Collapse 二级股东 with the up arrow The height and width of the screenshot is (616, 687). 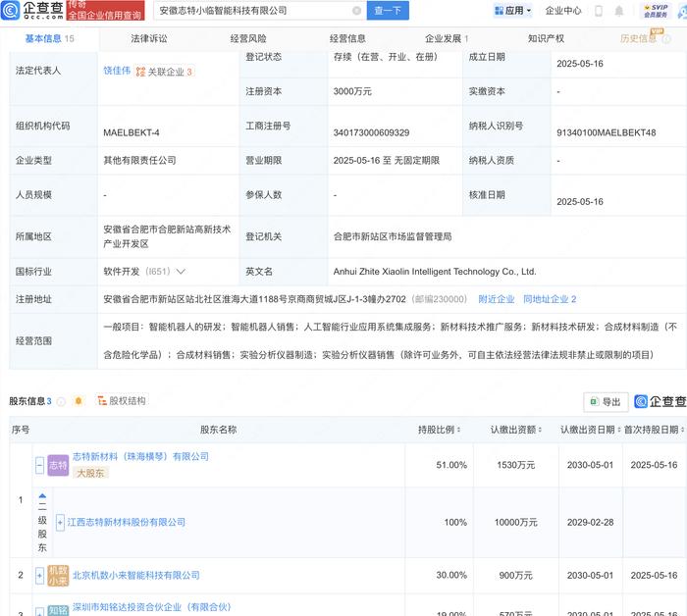pyautogui.click(x=42, y=497)
